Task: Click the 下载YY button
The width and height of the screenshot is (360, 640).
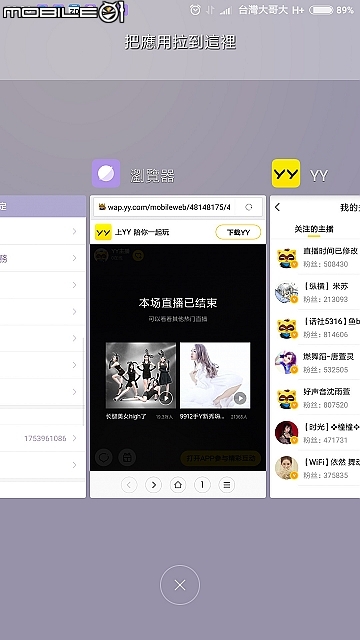Action: coord(238,232)
